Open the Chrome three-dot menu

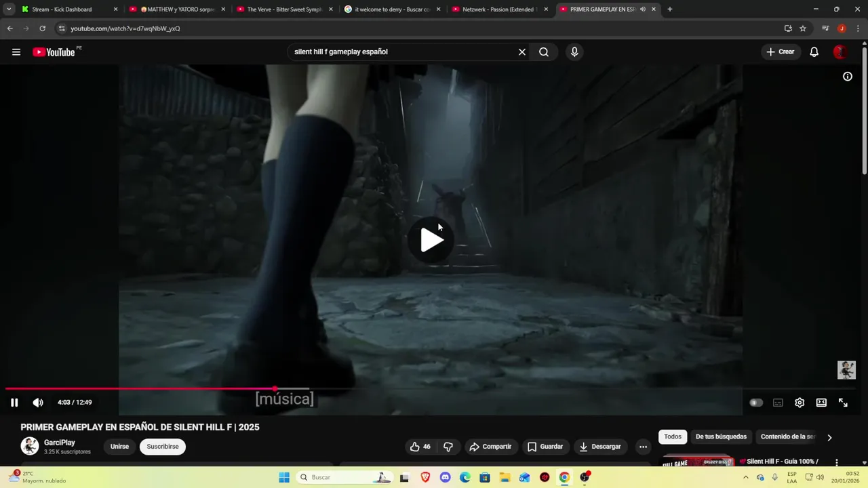pos(858,28)
